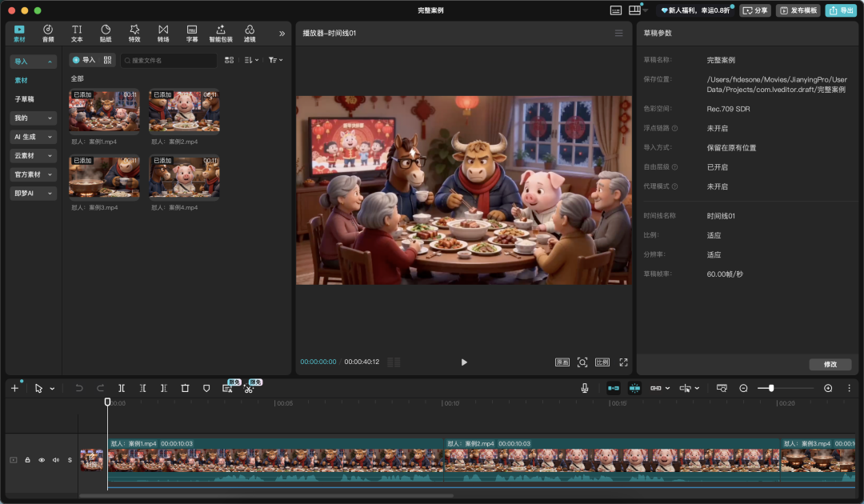
Task: Click the 修改 button in draft parameters
Action: (830, 364)
